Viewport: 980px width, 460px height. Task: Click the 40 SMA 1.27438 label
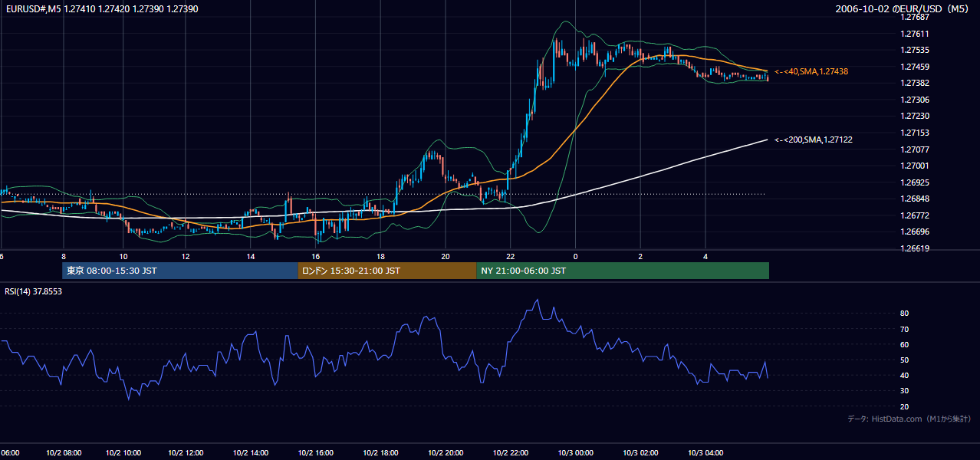(811, 71)
